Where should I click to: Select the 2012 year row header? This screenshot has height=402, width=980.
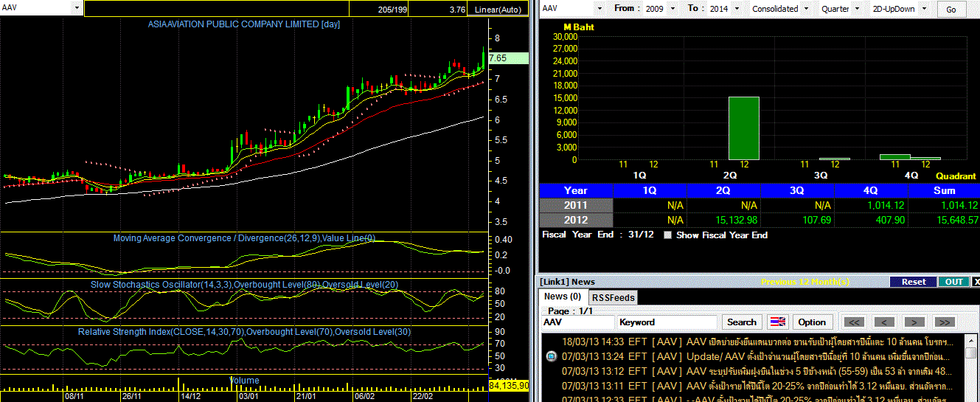pos(576,220)
